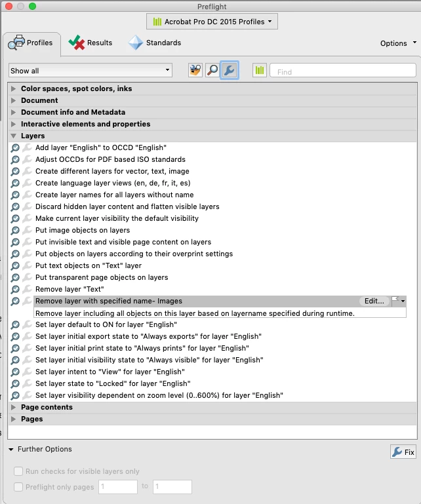
Task: Collapse Further Options section
Action: click(11, 450)
